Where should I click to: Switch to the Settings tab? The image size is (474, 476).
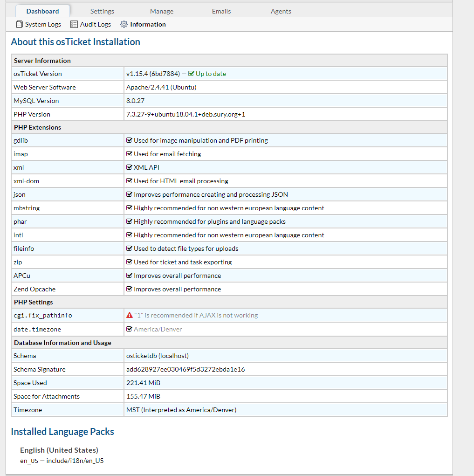[x=102, y=11]
